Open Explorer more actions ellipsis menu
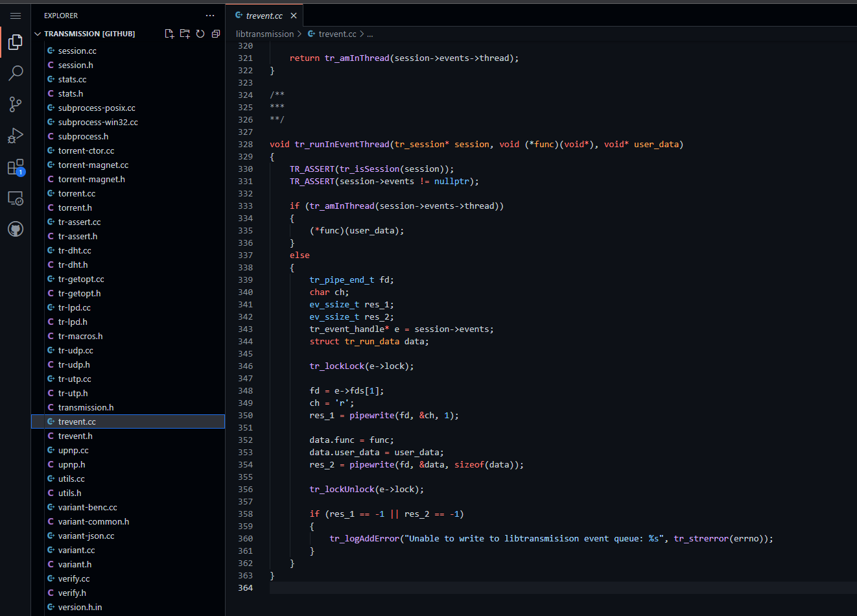Viewport: 857px width, 616px height. 210,16
